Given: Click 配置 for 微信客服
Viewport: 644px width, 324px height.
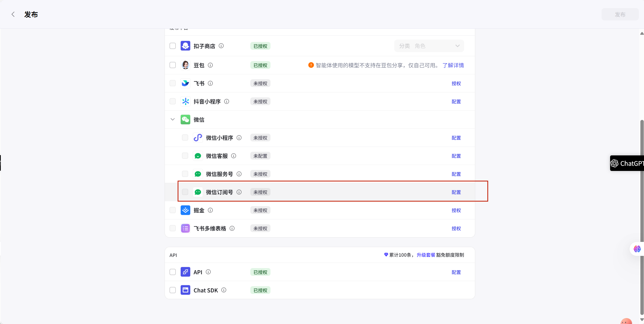Looking at the screenshot, I should click(456, 156).
